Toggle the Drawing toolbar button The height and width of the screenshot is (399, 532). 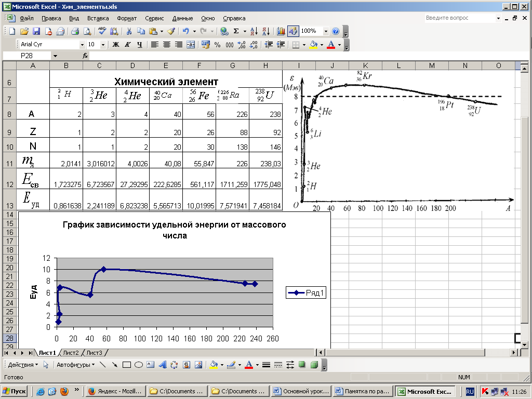(293, 31)
